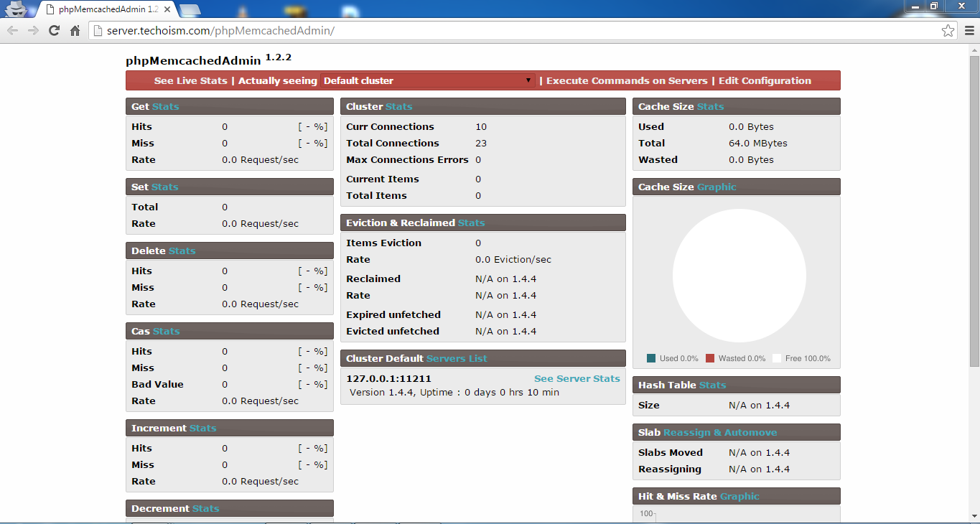Click the cache size pie chart

pyautogui.click(x=739, y=276)
